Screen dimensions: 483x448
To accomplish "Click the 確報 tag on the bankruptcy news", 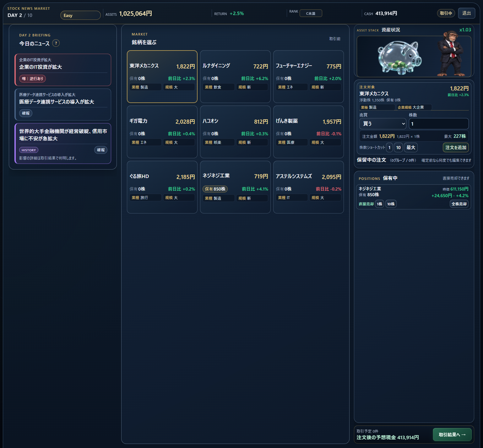I will point(101,150).
